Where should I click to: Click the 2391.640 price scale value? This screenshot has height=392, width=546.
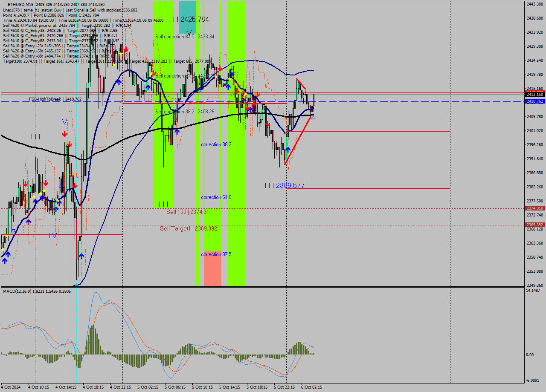534,159
